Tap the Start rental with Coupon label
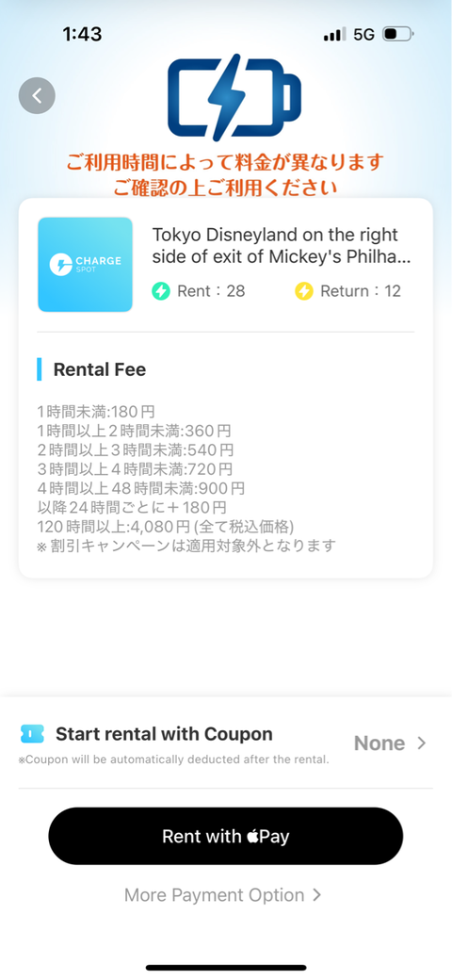The width and height of the screenshot is (452, 980). point(164,734)
